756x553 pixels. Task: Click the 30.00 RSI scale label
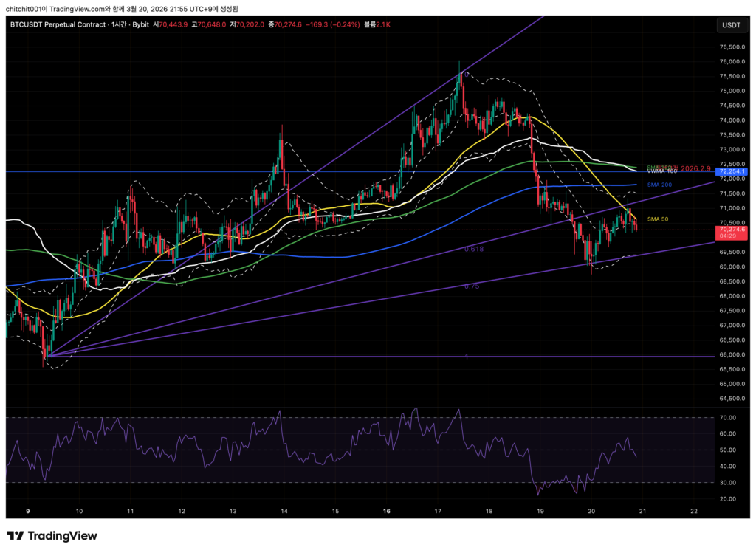pos(728,483)
